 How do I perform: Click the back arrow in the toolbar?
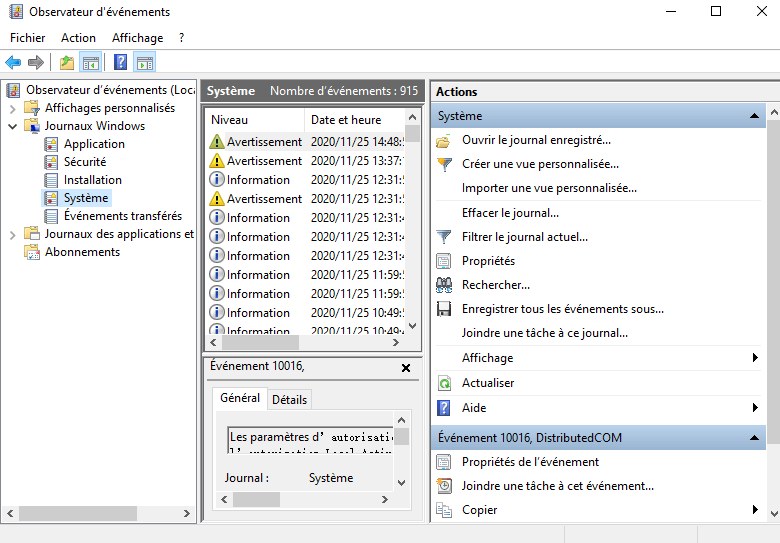(13, 63)
